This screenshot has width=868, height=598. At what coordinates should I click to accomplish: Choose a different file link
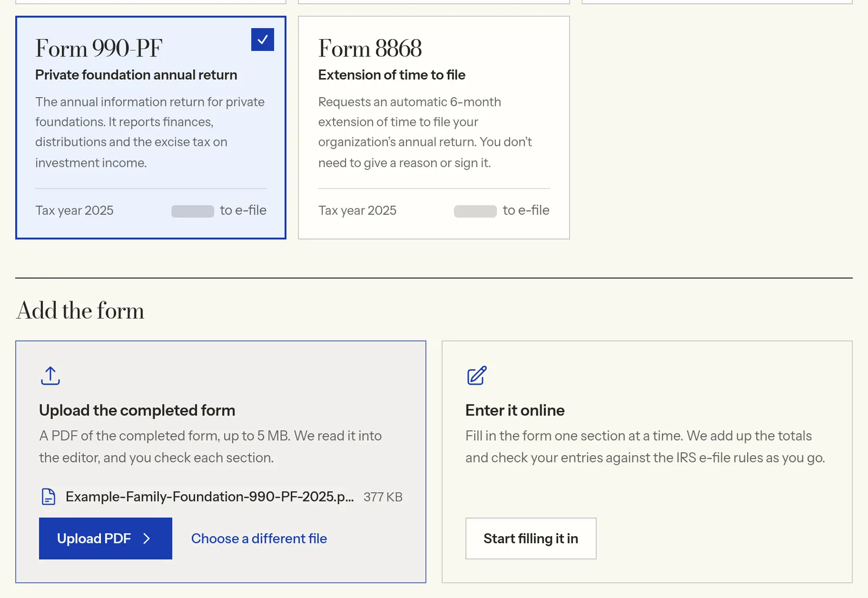coord(259,538)
